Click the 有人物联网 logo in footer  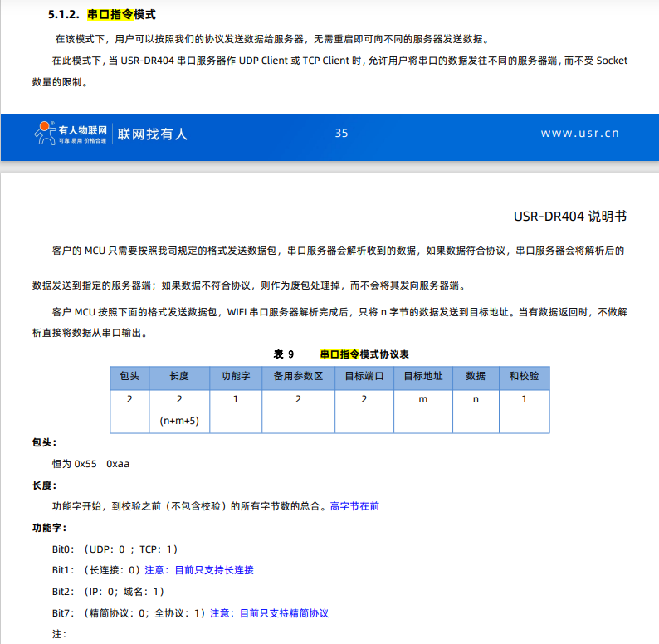71,134
